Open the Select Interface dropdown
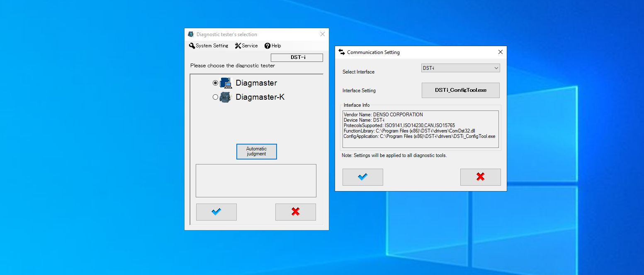Screen dimensions: 644x275 tap(460, 68)
